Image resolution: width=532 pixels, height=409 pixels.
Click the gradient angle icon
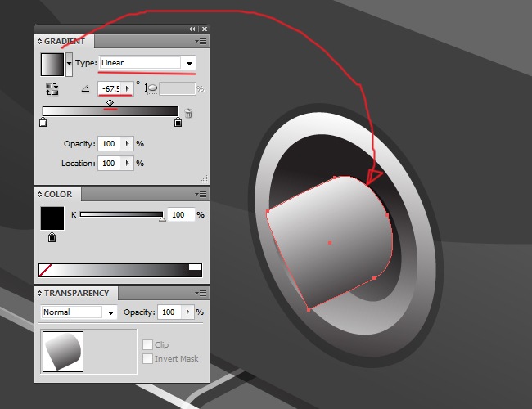pyautogui.click(x=85, y=89)
